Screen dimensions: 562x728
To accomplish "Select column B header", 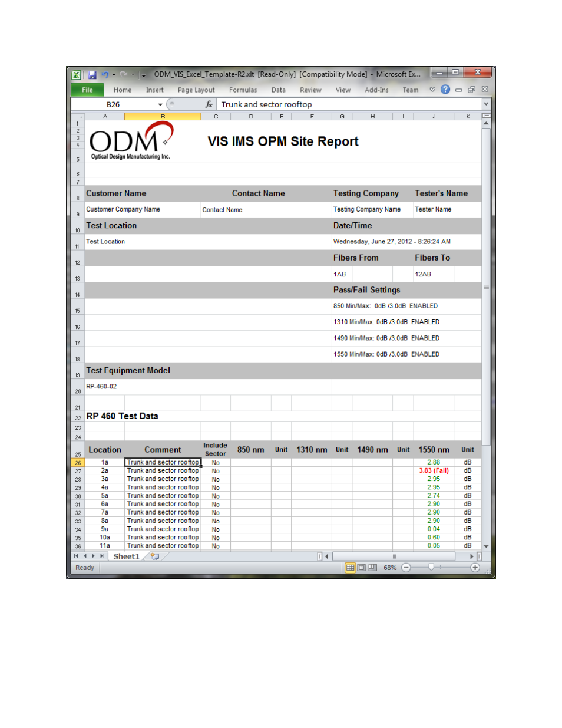I will click(163, 117).
